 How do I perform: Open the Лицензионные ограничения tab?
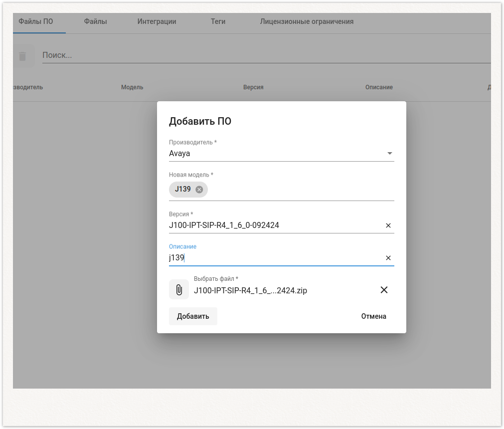coord(307,22)
